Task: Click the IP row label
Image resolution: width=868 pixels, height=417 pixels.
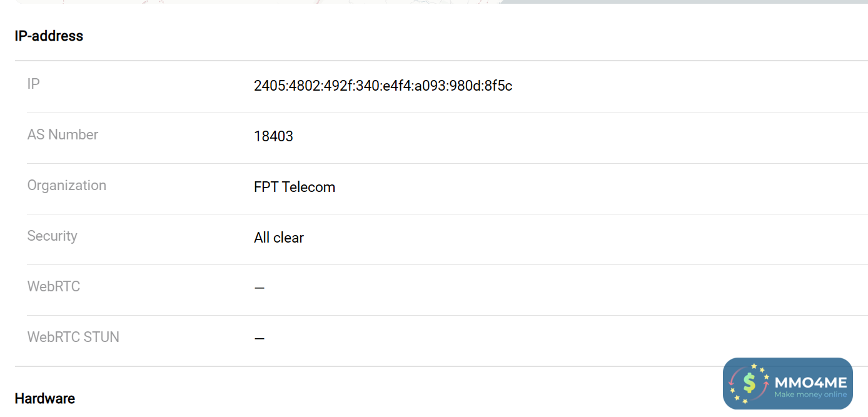Action: (x=34, y=84)
